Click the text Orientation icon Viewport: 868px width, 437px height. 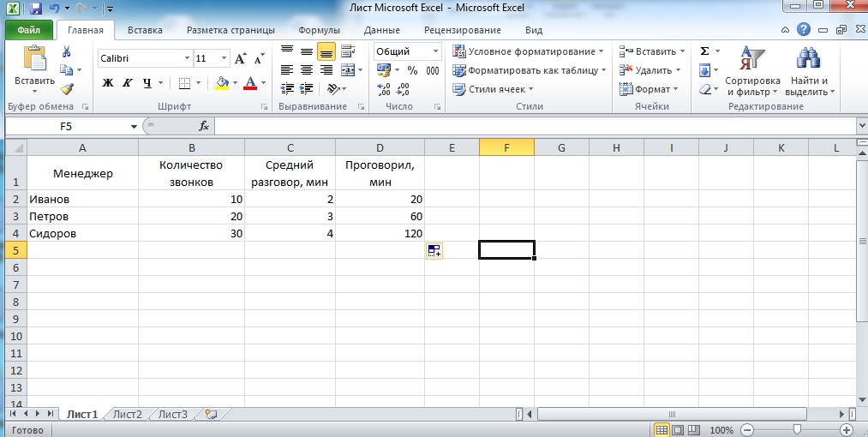point(333,88)
